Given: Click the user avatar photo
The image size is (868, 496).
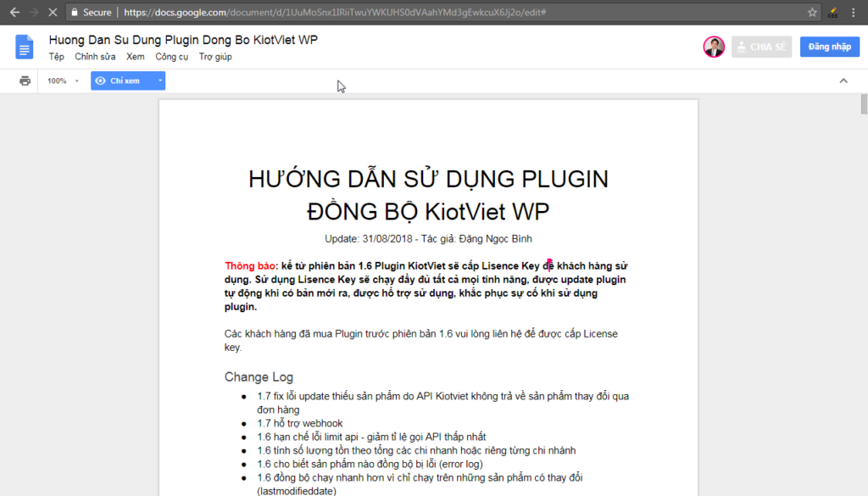Looking at the screenshot, I should pyautogui.click(x=714, y=47).
